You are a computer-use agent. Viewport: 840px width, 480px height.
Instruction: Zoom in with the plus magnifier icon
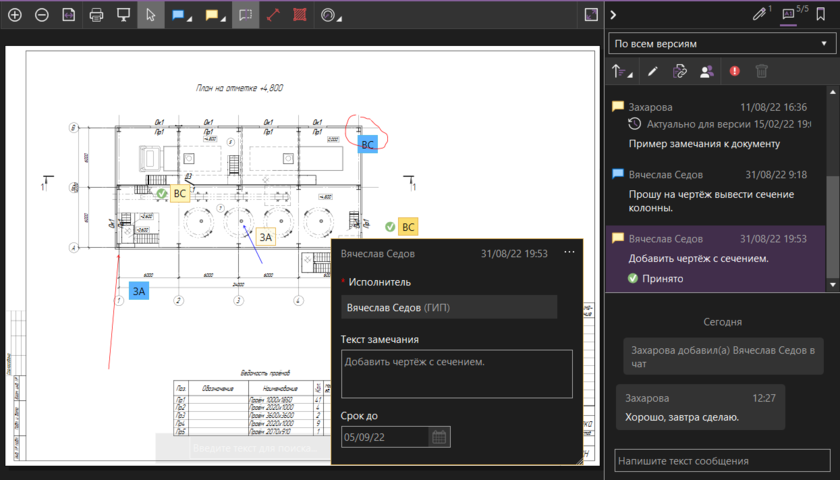point(14,16)
